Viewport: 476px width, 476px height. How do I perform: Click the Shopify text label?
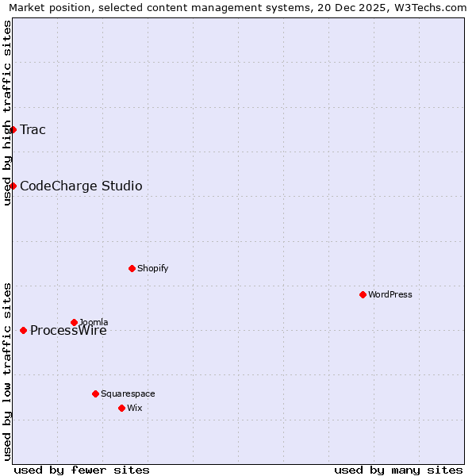[152, 269]
